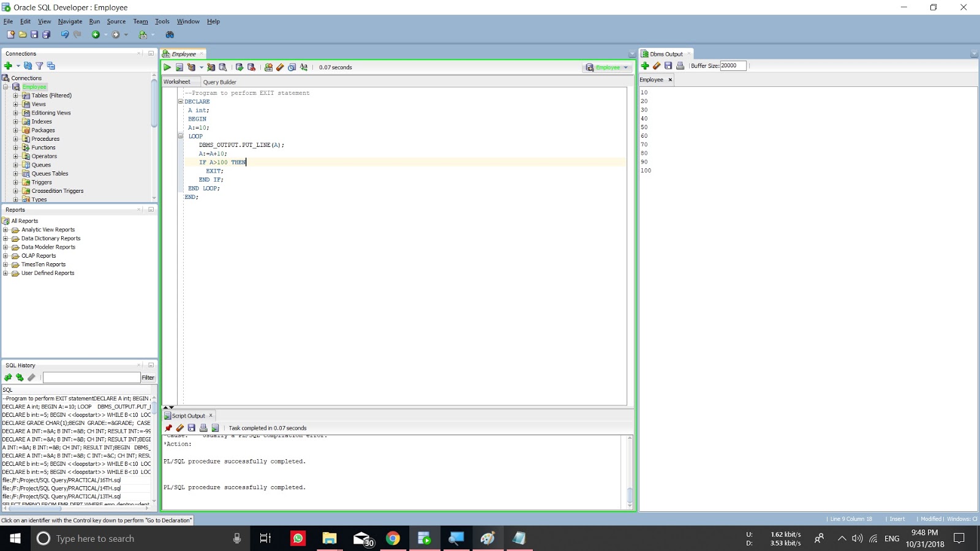Viewport: 980px width, 551px height.
Task: Open connection filter with the funnel icon
Action: click(40, 66)
